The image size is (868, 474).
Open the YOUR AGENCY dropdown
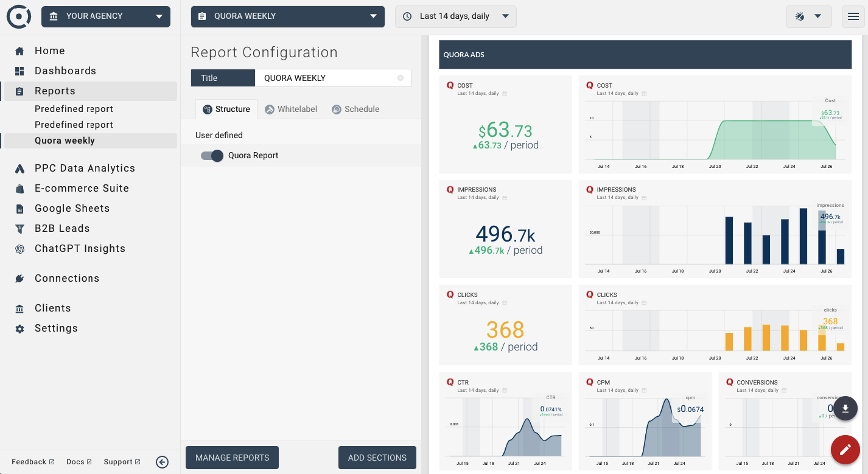(x=106, y=16)
